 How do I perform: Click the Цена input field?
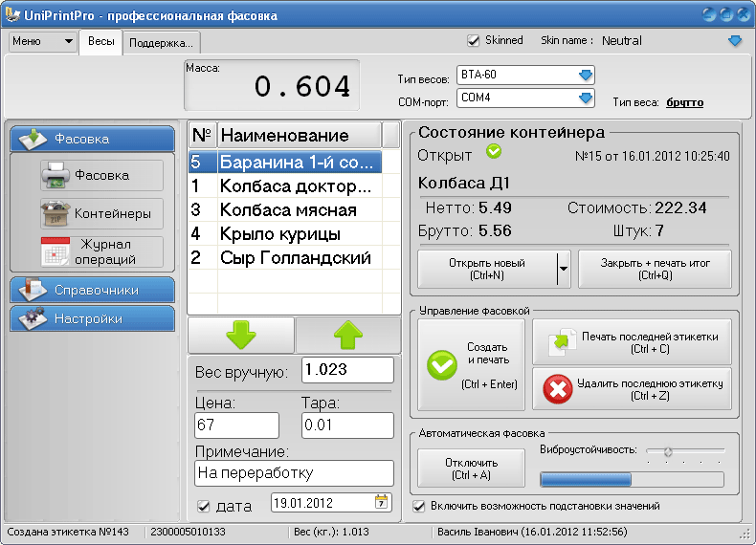[x=236, y=425]
